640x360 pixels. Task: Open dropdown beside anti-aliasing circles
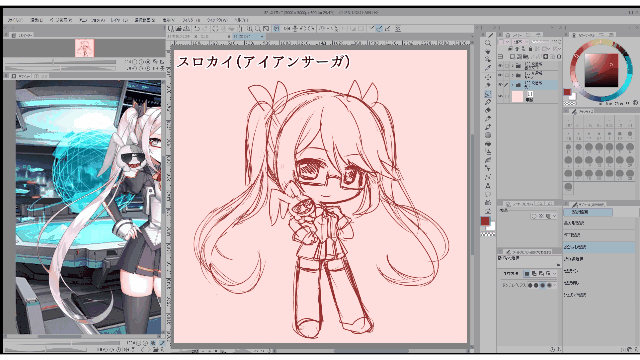[x=555, y=285]
